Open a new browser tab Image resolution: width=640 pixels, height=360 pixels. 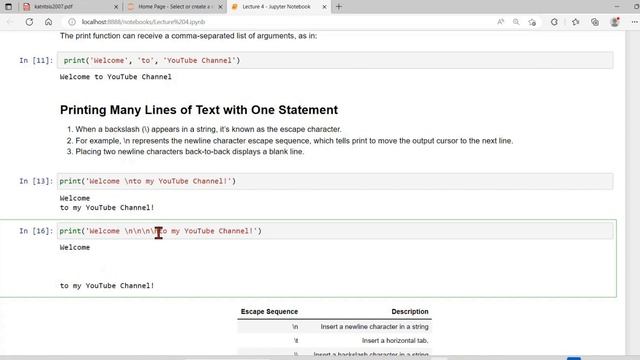tap(339, 7)
